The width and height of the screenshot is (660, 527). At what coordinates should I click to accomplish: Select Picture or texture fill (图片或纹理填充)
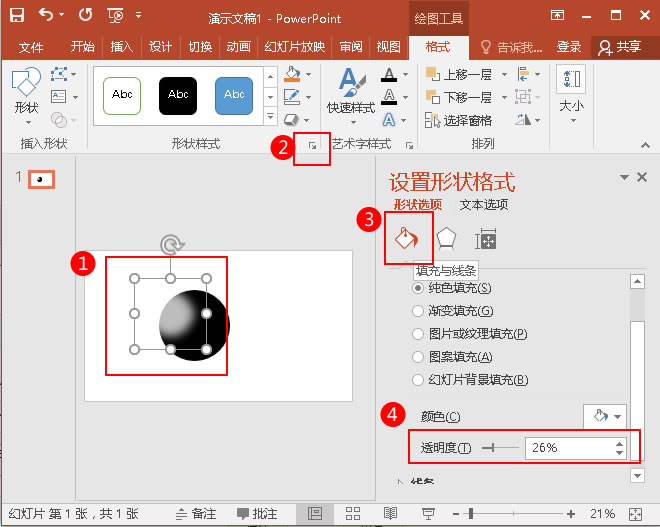point(420,334)
